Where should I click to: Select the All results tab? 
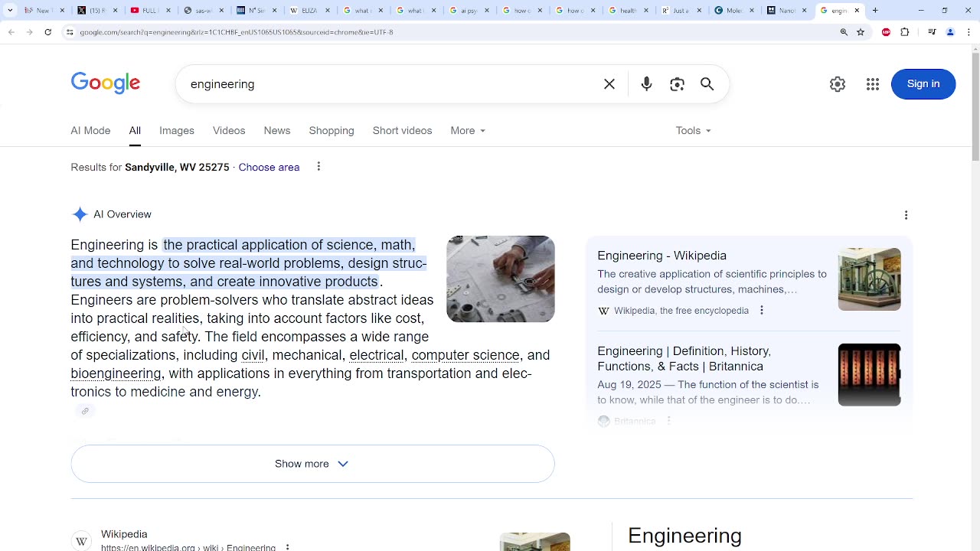pyautogui.click(x=135, y=131)
